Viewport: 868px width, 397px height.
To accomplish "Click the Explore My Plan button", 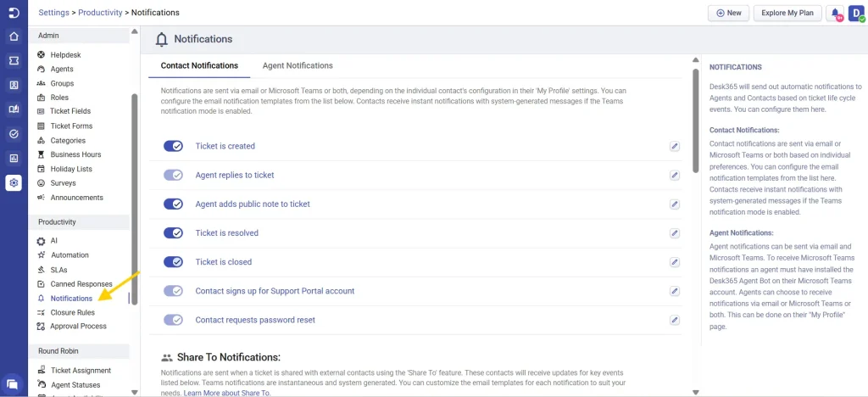I will coord(787,14).
